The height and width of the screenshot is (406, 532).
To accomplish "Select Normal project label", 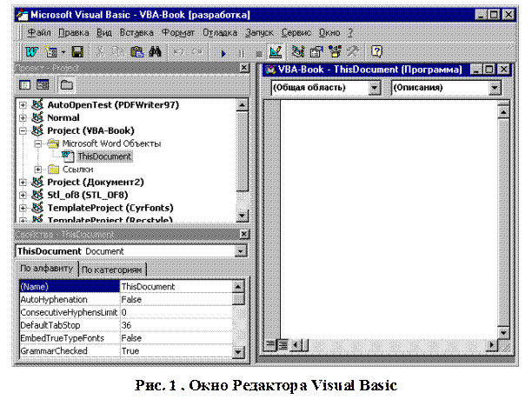I will [63, 117].
